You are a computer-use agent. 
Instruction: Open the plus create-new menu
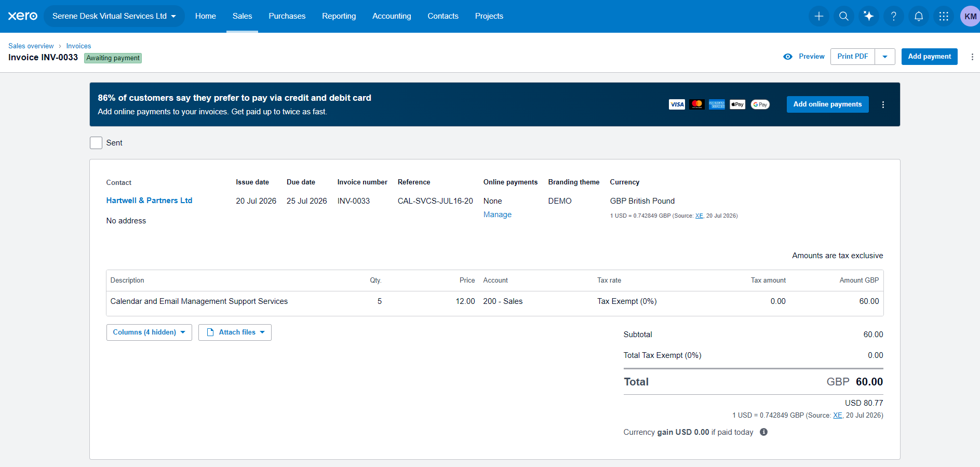click(818, 16)
